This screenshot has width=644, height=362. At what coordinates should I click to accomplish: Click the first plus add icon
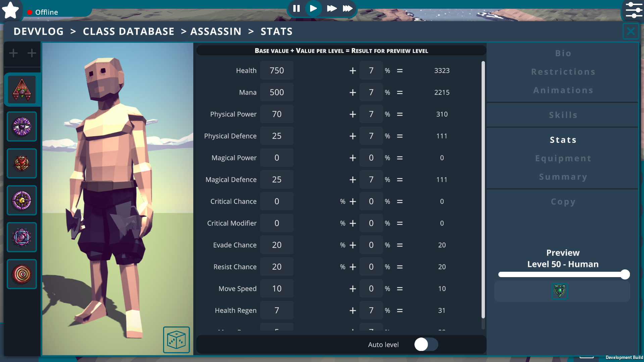[x=13, y=53]
